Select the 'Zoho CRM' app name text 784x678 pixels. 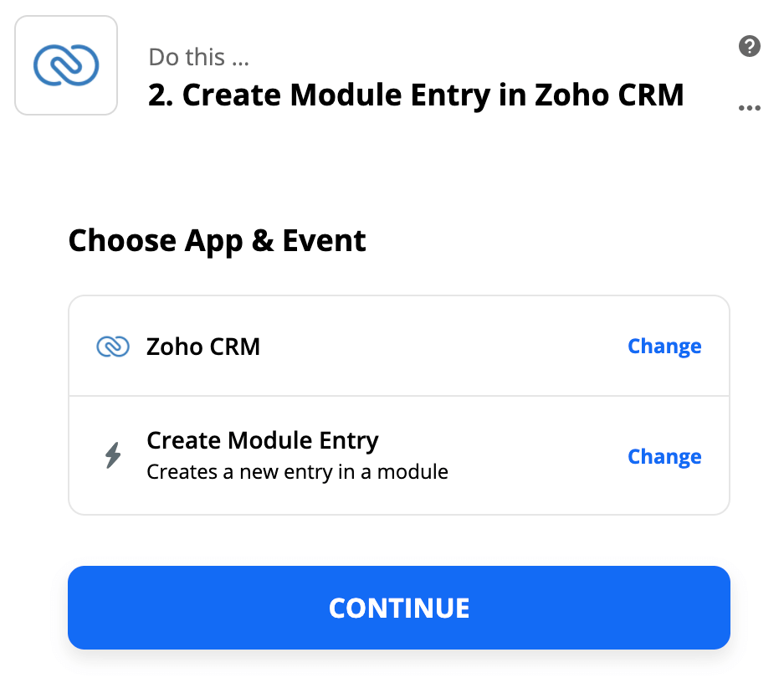point(203,347)
